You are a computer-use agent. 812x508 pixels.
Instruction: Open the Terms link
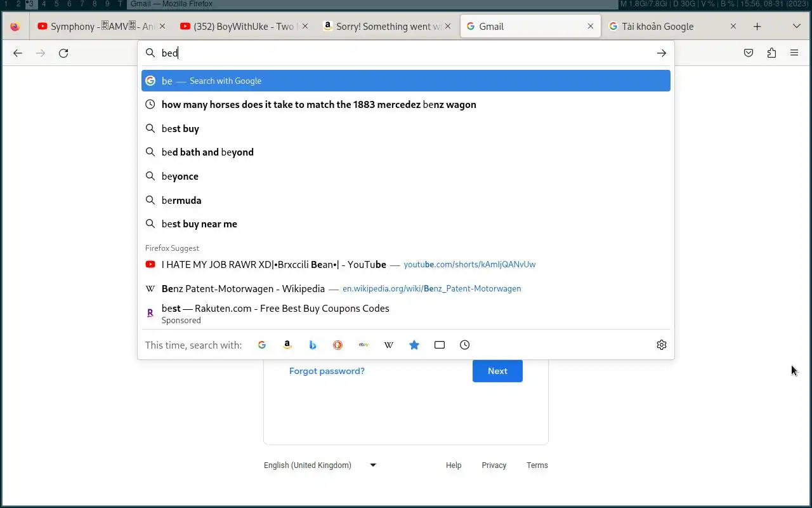click(537, 465)
